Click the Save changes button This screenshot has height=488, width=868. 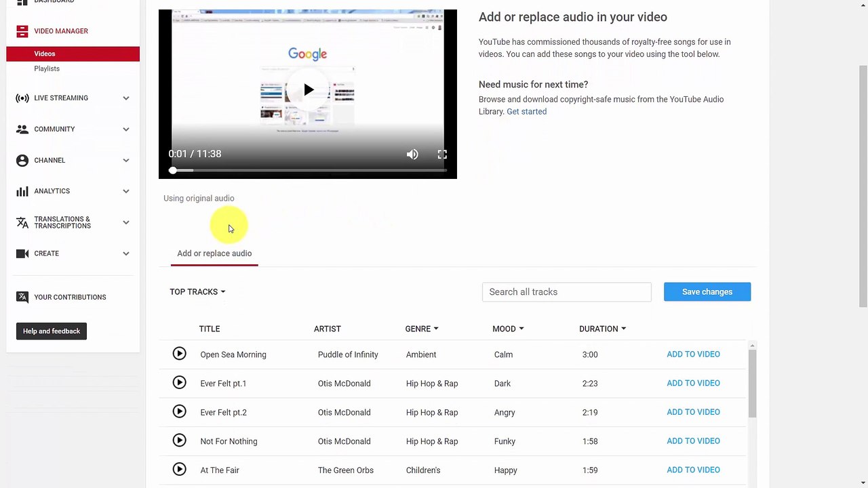click(x=707, y=292)
